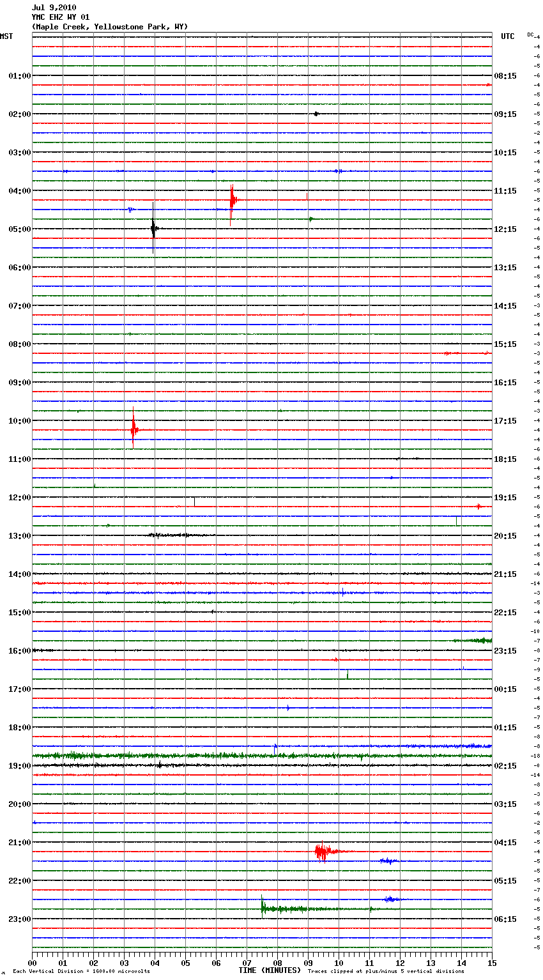Click the '03:00' MST time label
Image resolution: width=543 pixels, height=980 pixels.
[20, 153]
